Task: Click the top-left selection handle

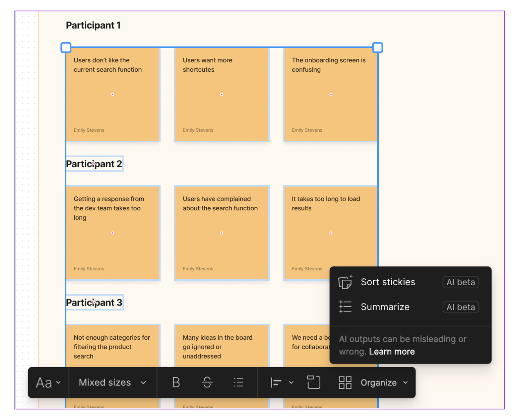Action: 66,47
